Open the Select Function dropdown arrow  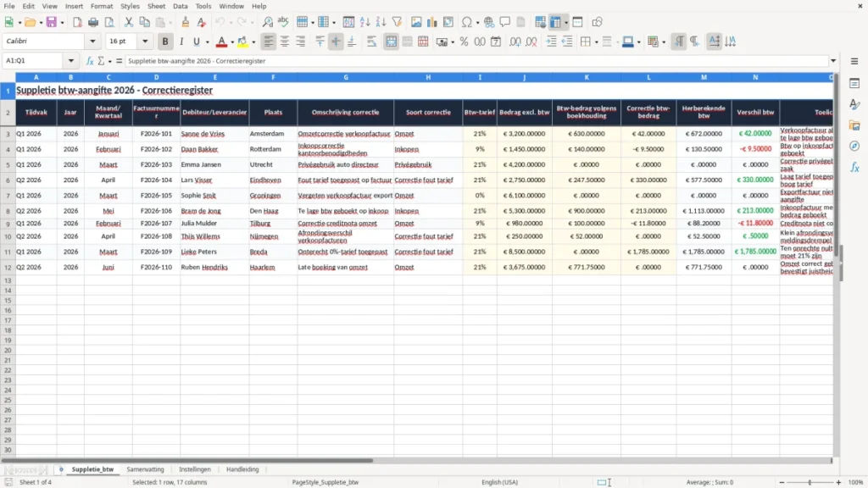coord(109,61)
